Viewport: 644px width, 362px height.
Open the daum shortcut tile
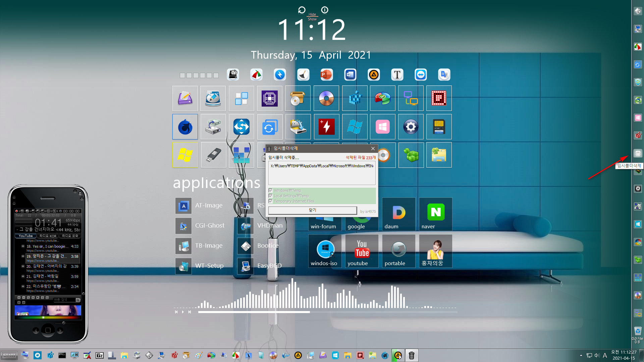pyautogui.click(x=399, y=214)
